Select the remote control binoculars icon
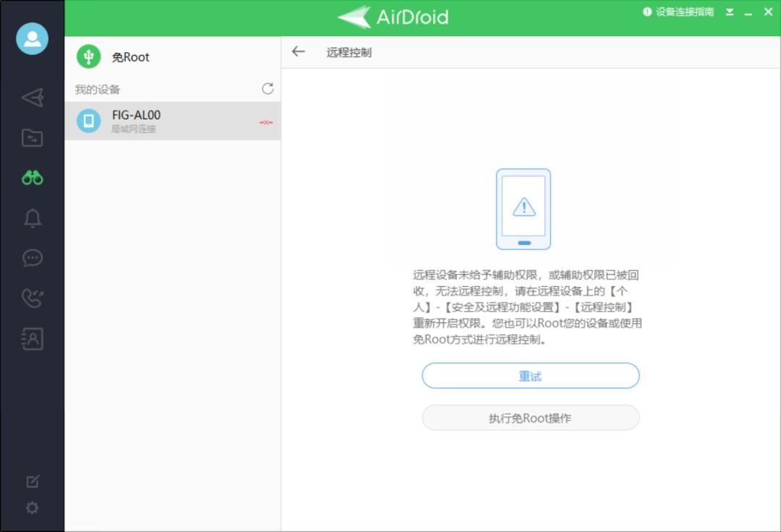Image resolution: width=781 pixels, height=532 pixels. (31, 178)
